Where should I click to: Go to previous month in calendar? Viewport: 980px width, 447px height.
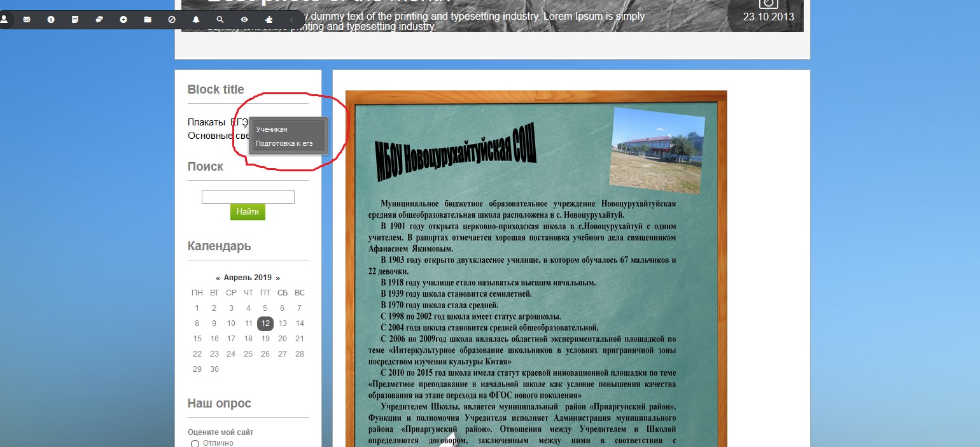pos(218,278)
